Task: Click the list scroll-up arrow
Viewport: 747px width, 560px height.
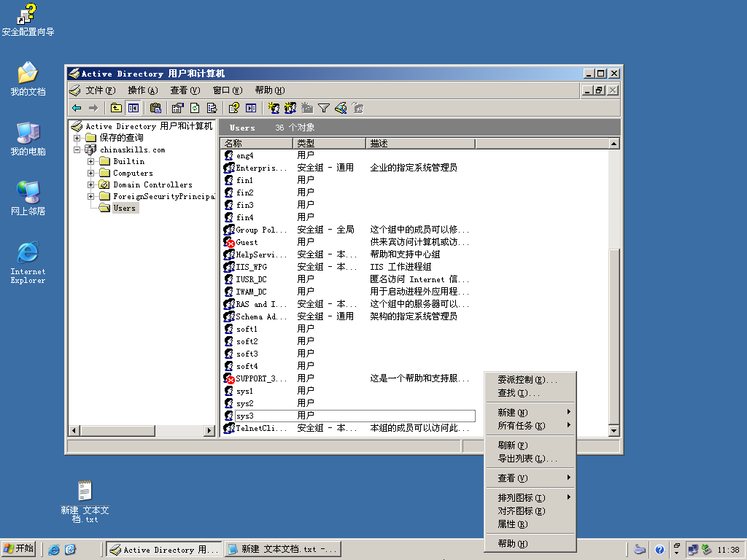Action: [x=614, y=144]
